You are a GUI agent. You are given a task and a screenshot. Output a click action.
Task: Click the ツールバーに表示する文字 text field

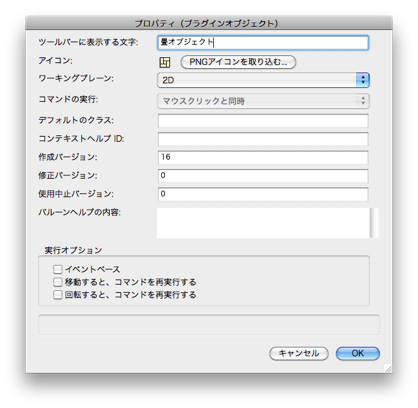click(263, 43)
